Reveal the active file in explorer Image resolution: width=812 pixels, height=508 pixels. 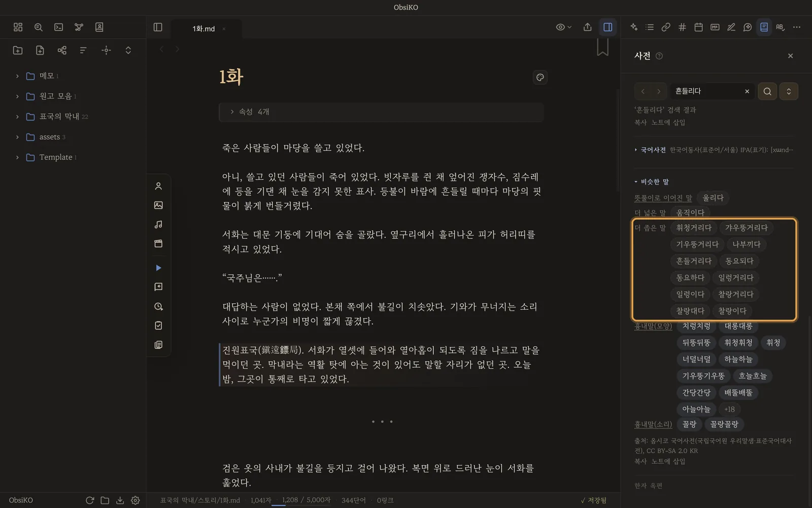coord(106,50)
